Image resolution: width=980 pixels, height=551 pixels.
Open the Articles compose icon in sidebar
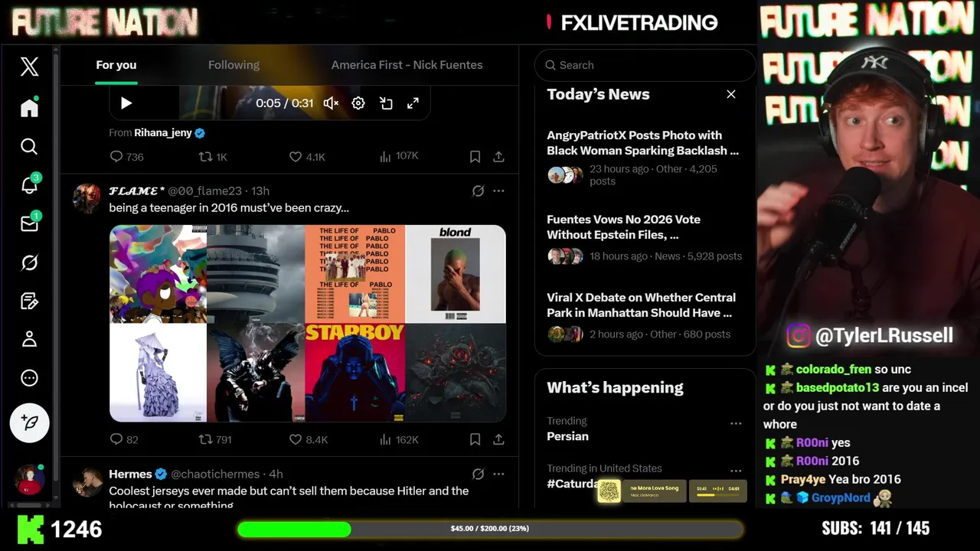pyautogui.click(x=29, y=301)
